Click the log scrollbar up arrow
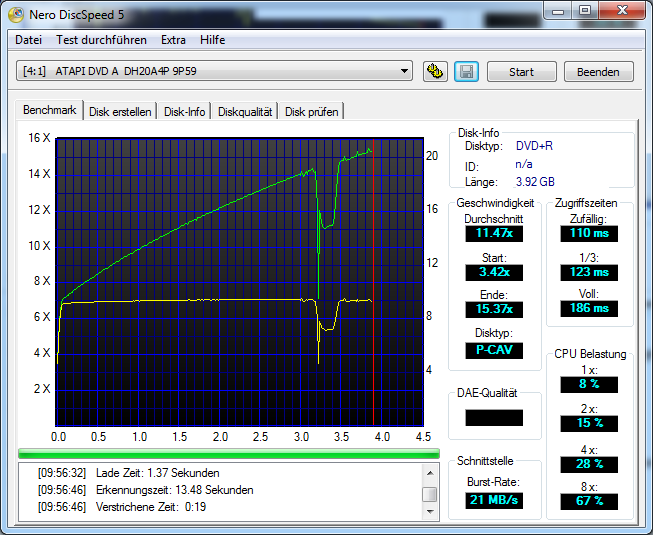Viewport: 653px width, 535px height. point(430,473)
